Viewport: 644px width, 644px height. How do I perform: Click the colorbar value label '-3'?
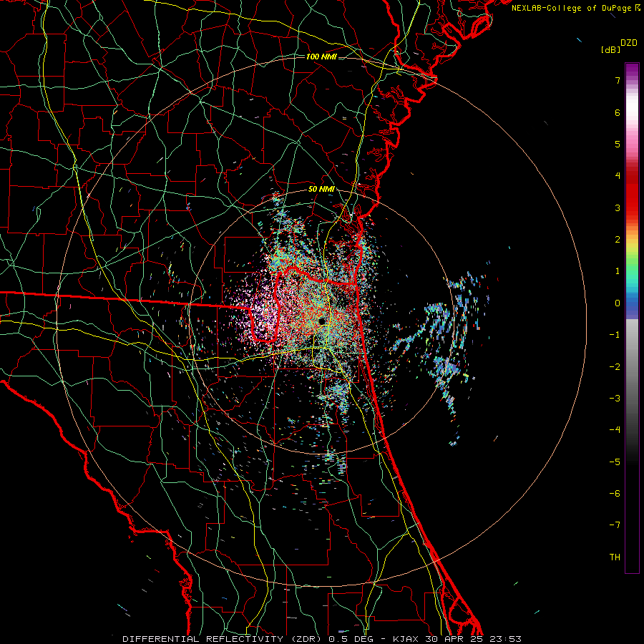[615, 399]
